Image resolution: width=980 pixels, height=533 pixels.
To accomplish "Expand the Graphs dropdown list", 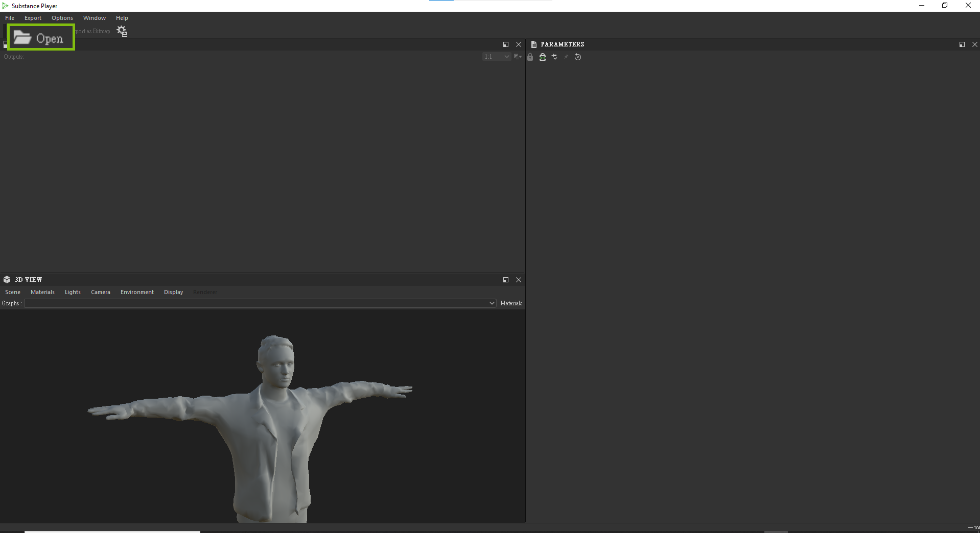I will point(260,303).
